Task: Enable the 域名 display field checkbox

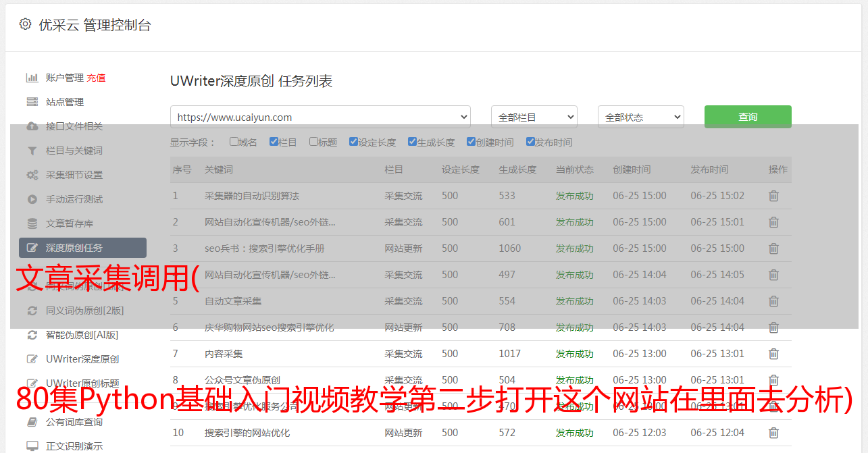Action: (x=234, y=142)
